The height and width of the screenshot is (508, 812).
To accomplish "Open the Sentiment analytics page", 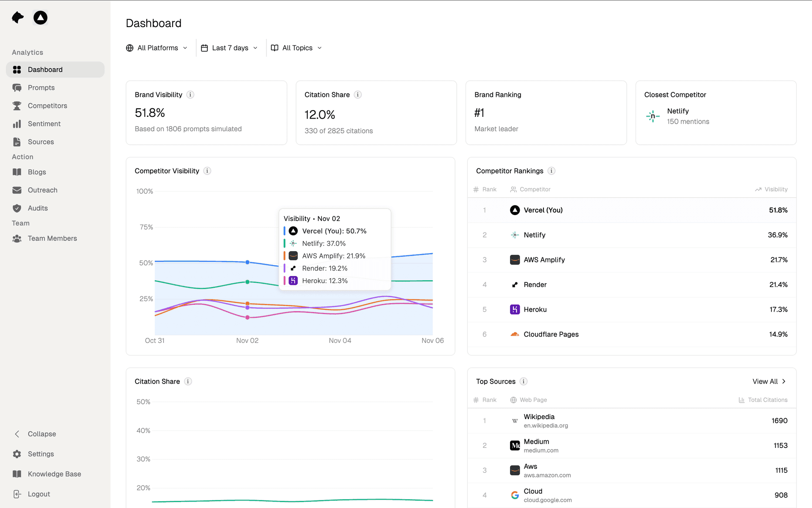I will point(44,124).
